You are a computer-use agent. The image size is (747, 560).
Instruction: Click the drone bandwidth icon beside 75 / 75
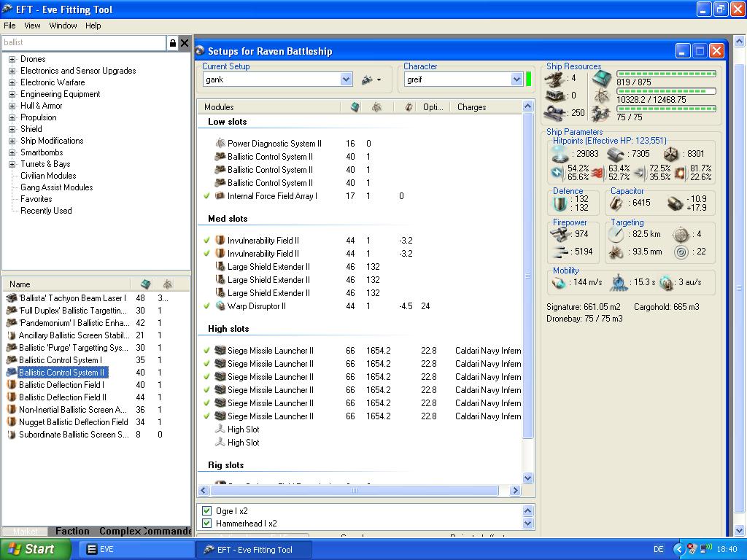(601, 114)
